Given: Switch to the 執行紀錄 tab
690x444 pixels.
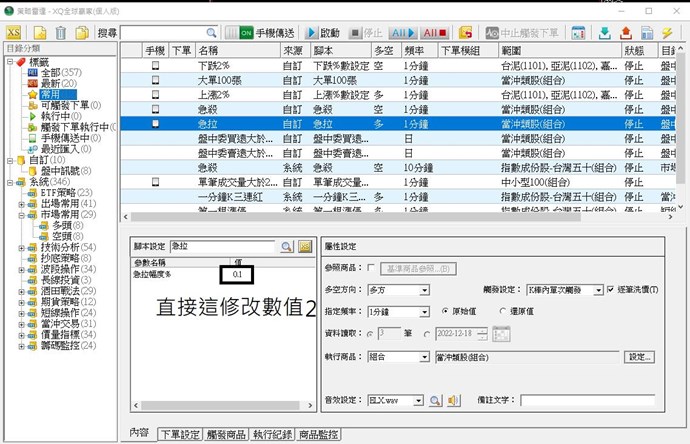Looking at the screenshot, I should click(x=273, y=434).
